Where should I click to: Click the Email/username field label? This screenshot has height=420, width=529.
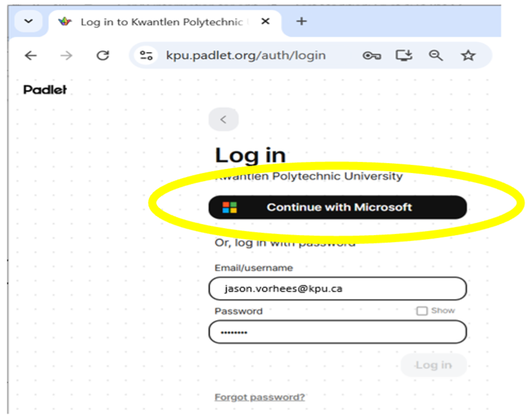click(x=253, y=268)
